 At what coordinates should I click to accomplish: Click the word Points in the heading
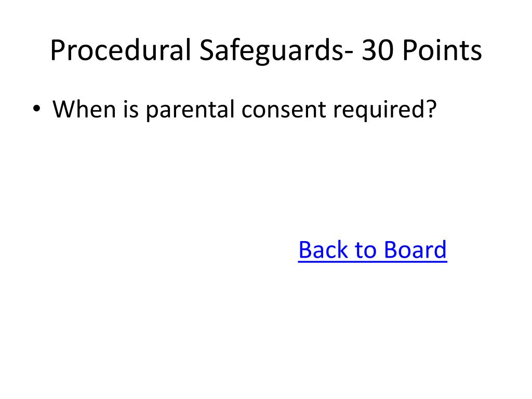442,50
